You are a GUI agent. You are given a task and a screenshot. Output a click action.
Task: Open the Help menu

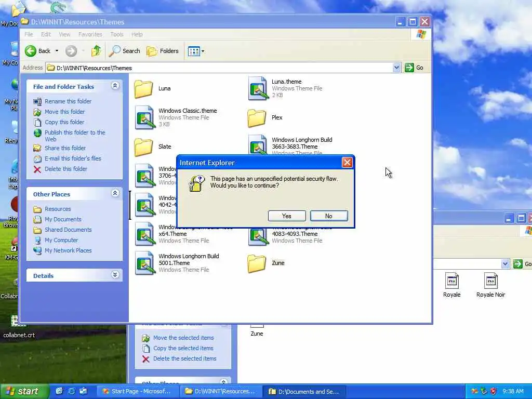pos(137,34)
